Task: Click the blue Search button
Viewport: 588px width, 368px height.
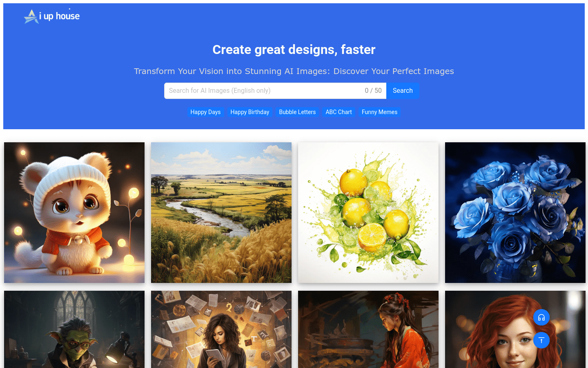Action: click(403, 91)
